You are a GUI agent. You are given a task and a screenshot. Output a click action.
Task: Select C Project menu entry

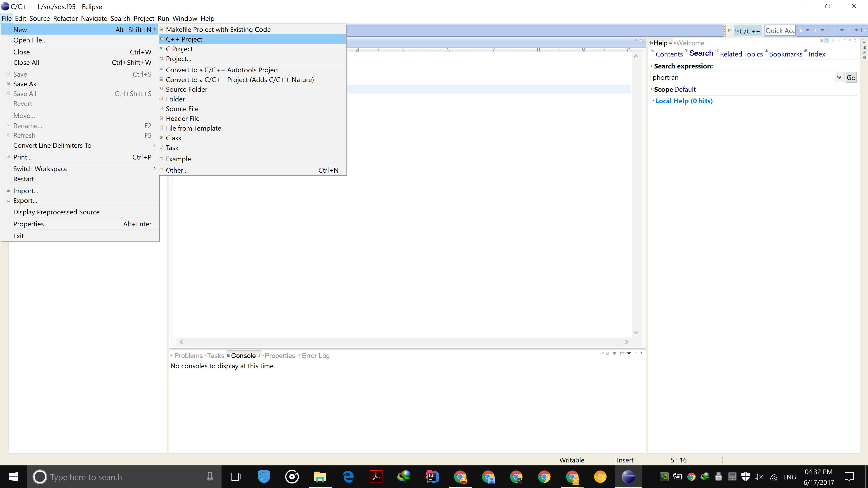click(x=252, y=49)
